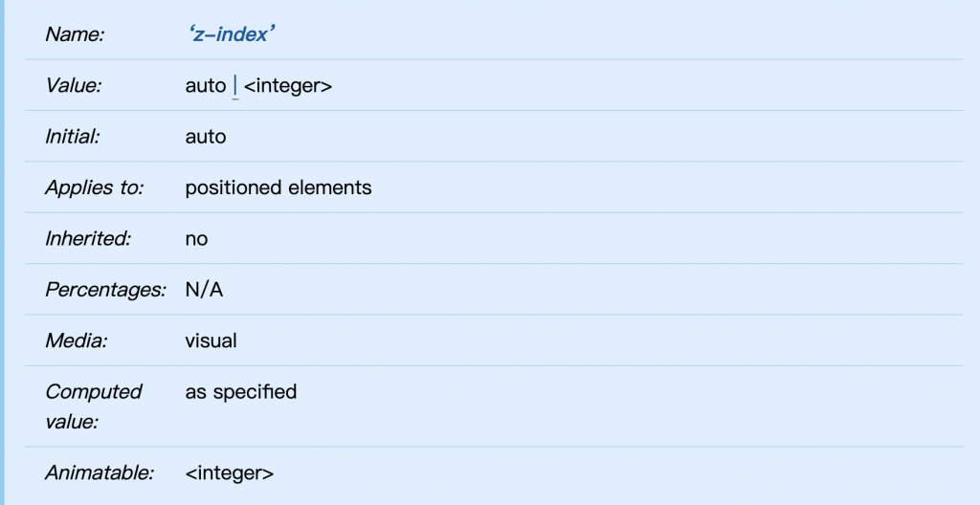Image resolution: width=980 pixels, height=505 pixels.
Task: Click the 'no' value for Inherited
Action: point(196,238)
